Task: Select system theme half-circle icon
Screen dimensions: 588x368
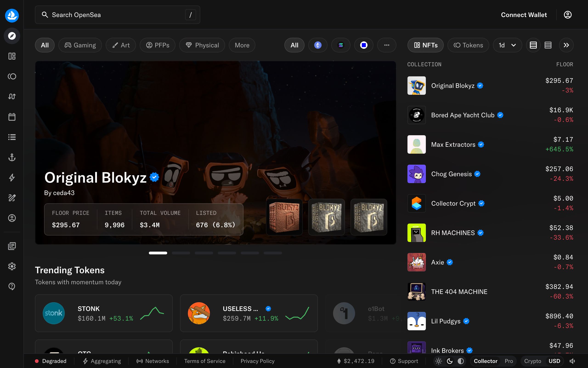Action: (461, 361)
